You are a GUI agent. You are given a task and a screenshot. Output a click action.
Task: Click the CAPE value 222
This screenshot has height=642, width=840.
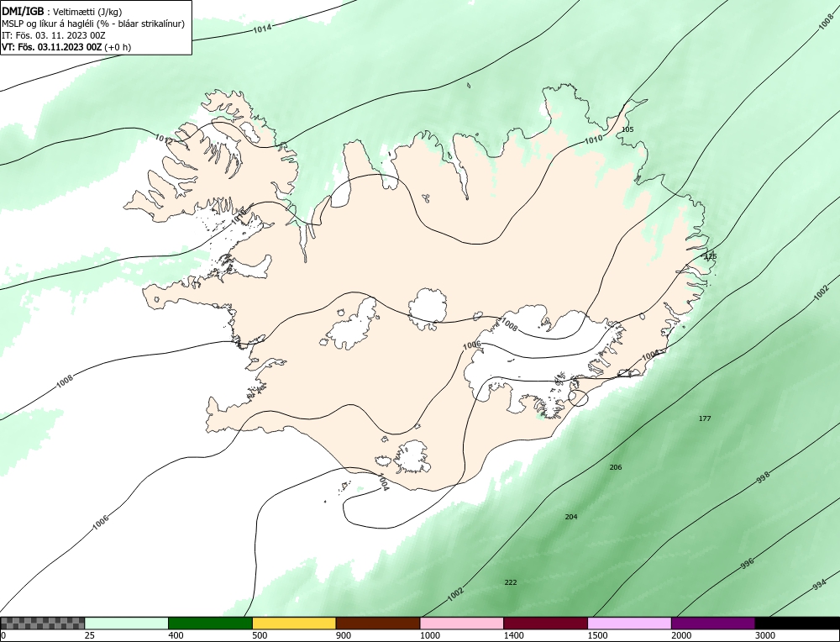tap(511, 582)
